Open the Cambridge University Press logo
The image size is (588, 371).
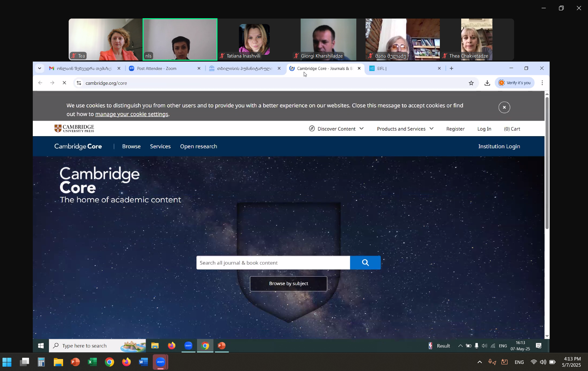pyautogui.click(x=74, y=128)
